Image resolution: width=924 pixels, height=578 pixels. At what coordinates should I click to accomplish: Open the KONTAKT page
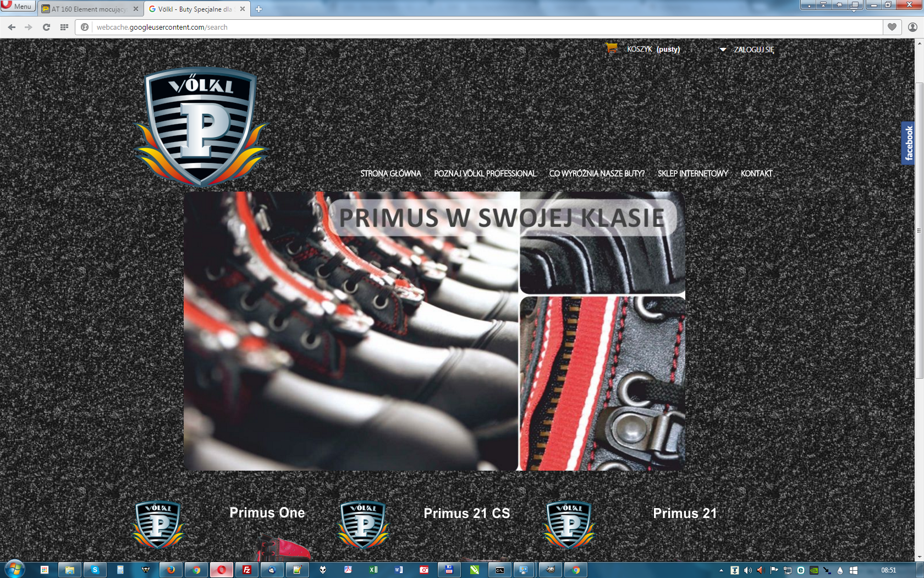tap(757, 173)
